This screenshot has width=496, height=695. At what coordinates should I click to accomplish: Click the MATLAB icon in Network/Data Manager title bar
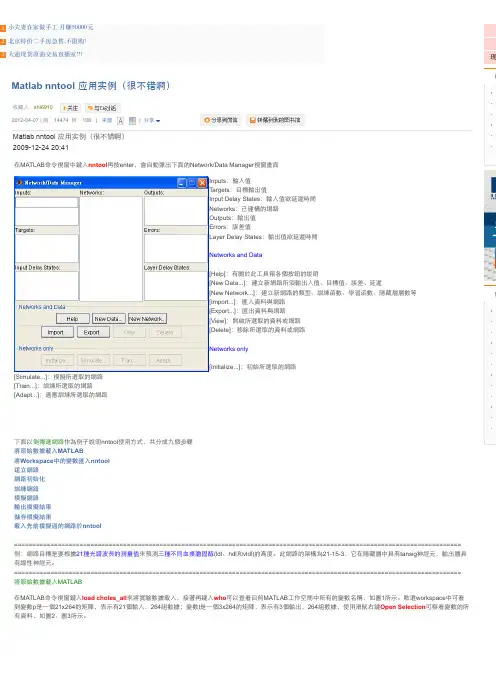coord(20,183)
